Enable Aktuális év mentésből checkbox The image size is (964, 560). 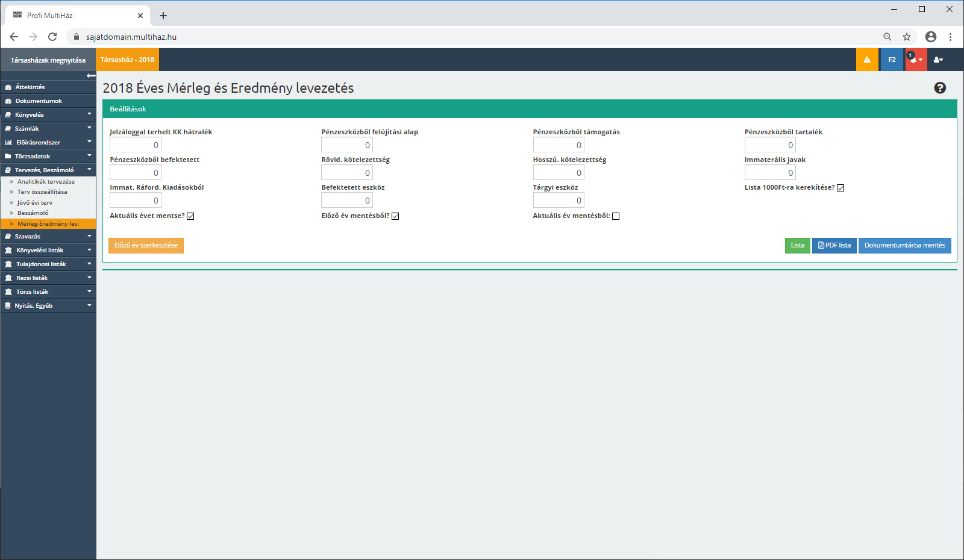(616, 216)
